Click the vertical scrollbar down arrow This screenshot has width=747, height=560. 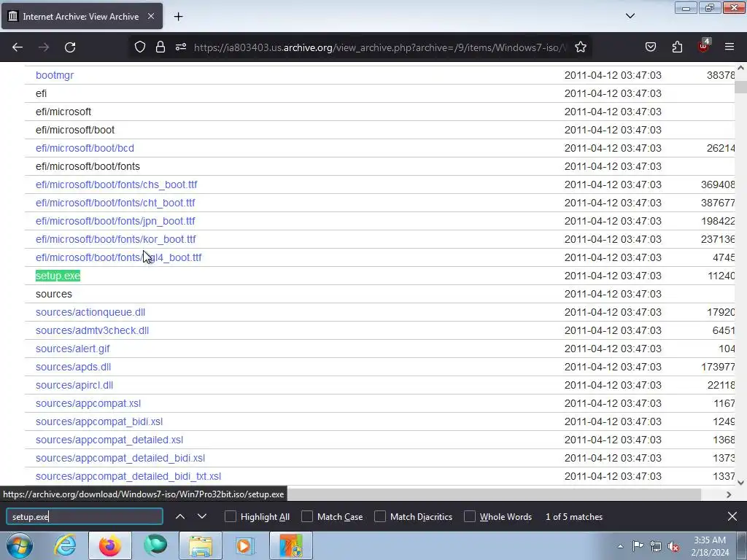click(741, 483)
